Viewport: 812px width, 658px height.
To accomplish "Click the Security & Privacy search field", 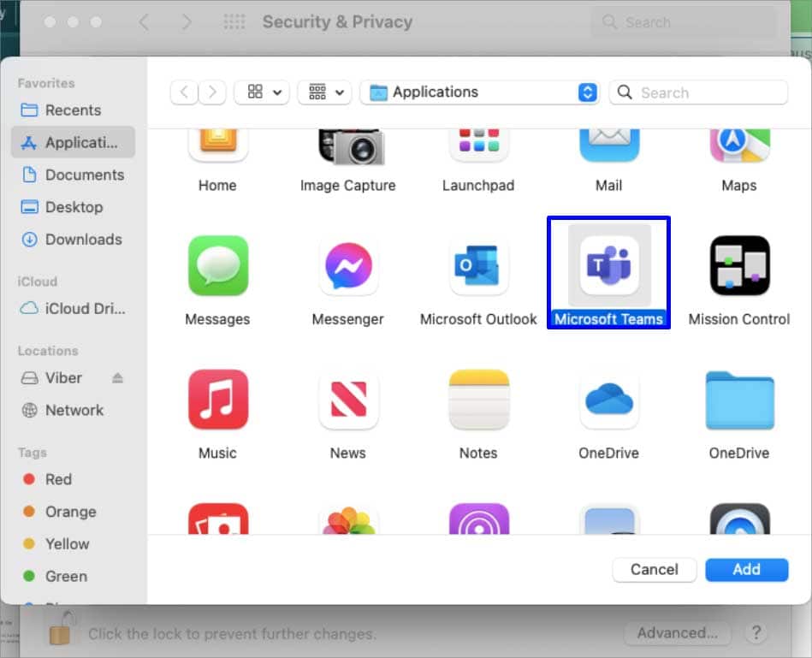I will [x=684, y=22].
